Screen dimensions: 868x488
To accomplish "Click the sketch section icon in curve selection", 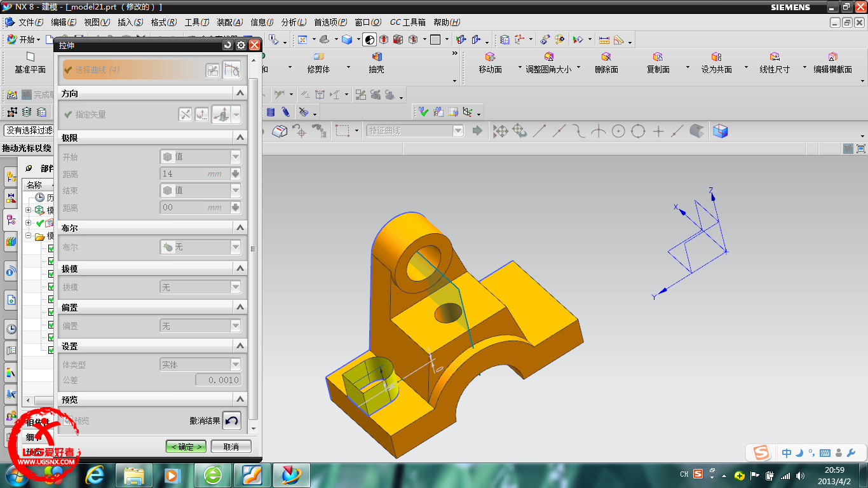I will (x=213, y=71).
